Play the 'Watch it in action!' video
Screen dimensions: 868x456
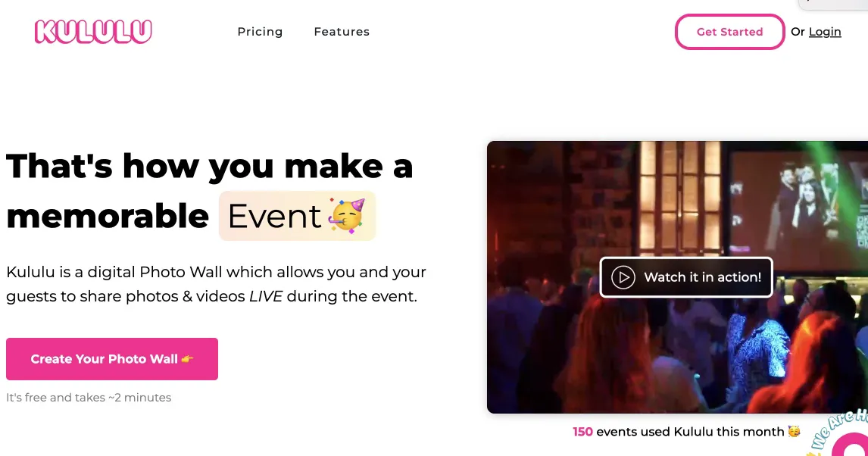[685, 277]
